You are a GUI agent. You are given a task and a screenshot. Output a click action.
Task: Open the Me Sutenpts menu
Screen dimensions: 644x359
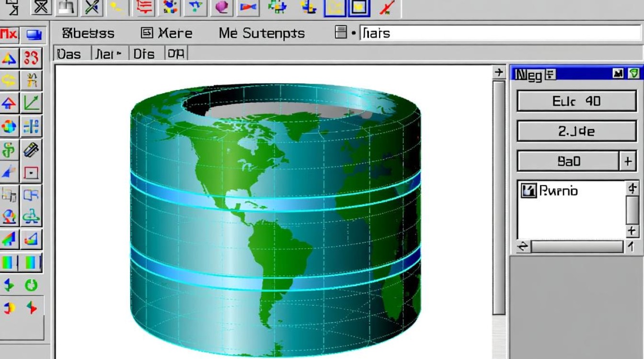click(262, 33)
